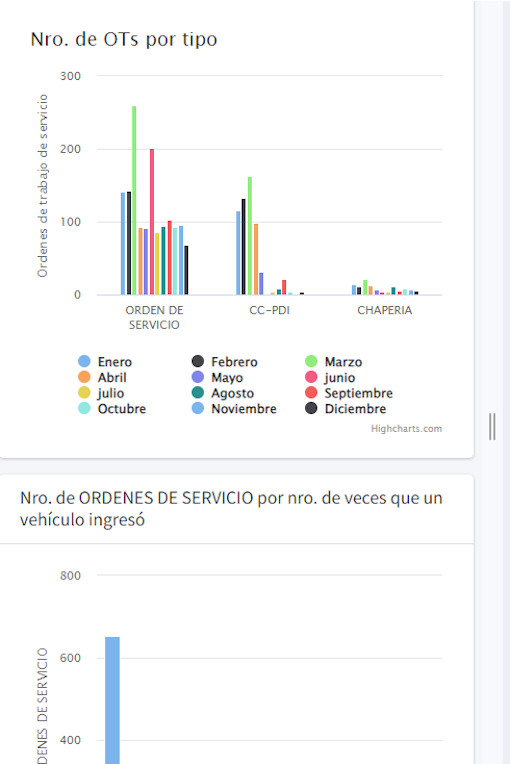This screenshot has width=510, height=764.
Task: Click the vertical panel resize handle
Action: [492, 427]
